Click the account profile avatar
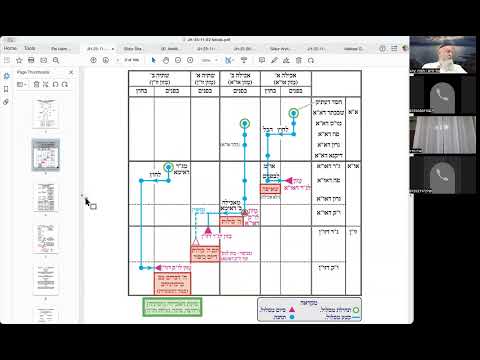Screen dimensions: 480x360 click(405, 49)
